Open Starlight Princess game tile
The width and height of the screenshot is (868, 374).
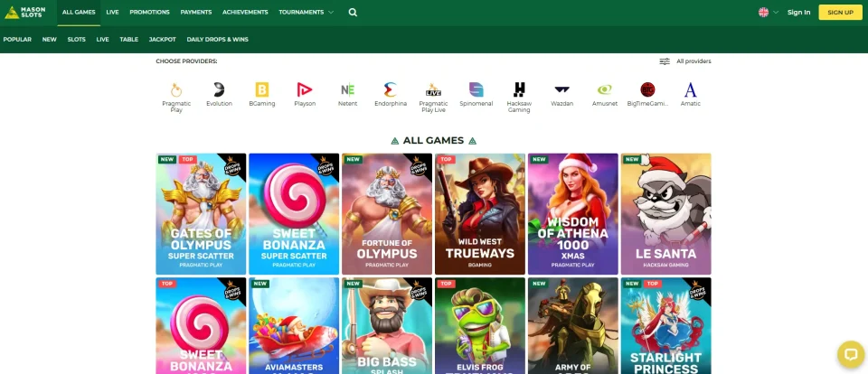[666, 326]
